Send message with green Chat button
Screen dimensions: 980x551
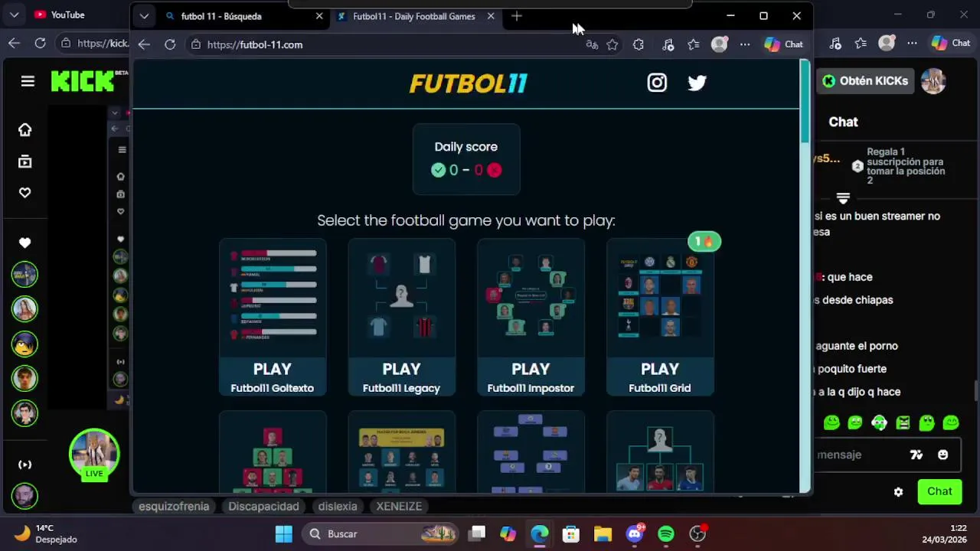[939, 491]
